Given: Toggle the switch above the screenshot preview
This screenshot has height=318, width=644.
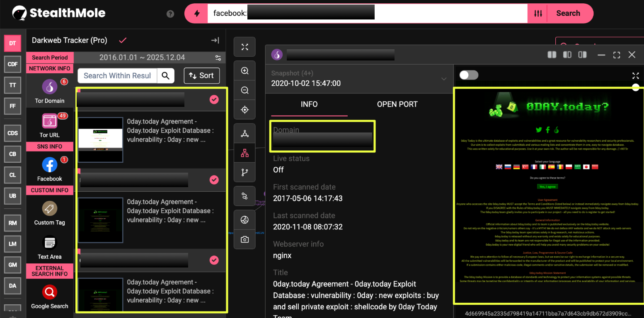Looking at the screenshot, I should (x=469, y=75).
